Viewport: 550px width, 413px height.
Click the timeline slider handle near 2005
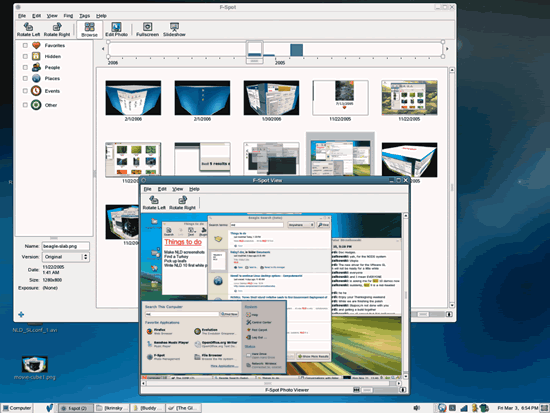point(254,52)
